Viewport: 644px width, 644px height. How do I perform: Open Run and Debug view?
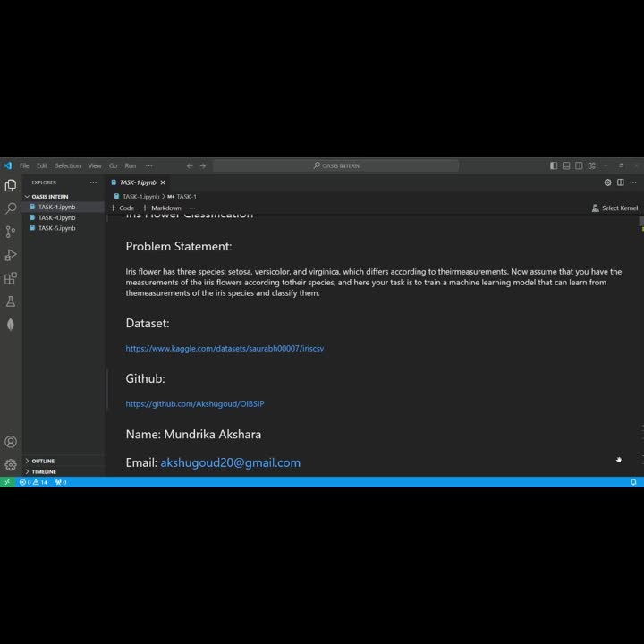11,255
